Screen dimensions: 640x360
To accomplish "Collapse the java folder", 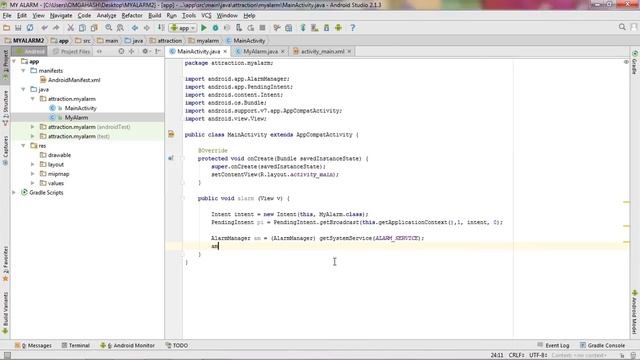I will (x=23, y=89).
